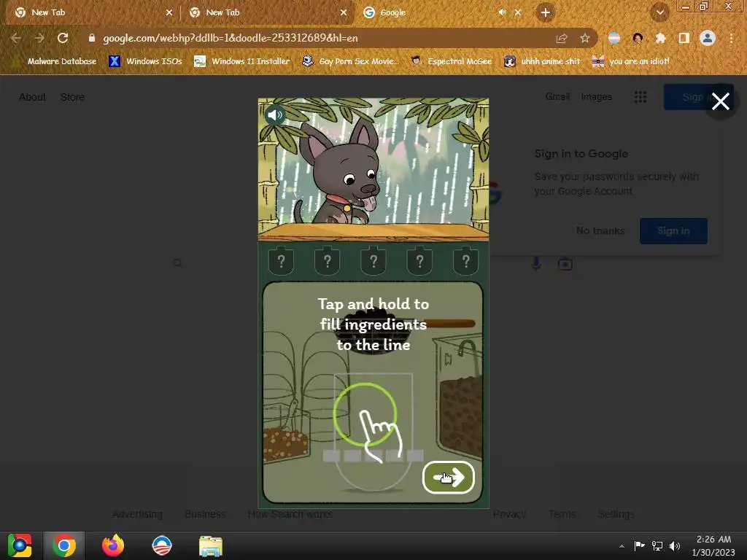The height and width of the screenshot is (560, 747).
Task: Open the Images link
Action: (596, 97)
